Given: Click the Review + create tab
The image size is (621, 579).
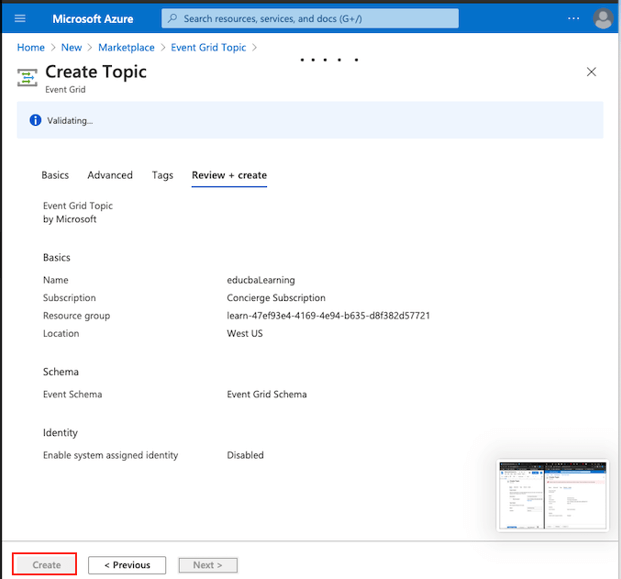Looking at the screenshot, I should pos(229,175).
